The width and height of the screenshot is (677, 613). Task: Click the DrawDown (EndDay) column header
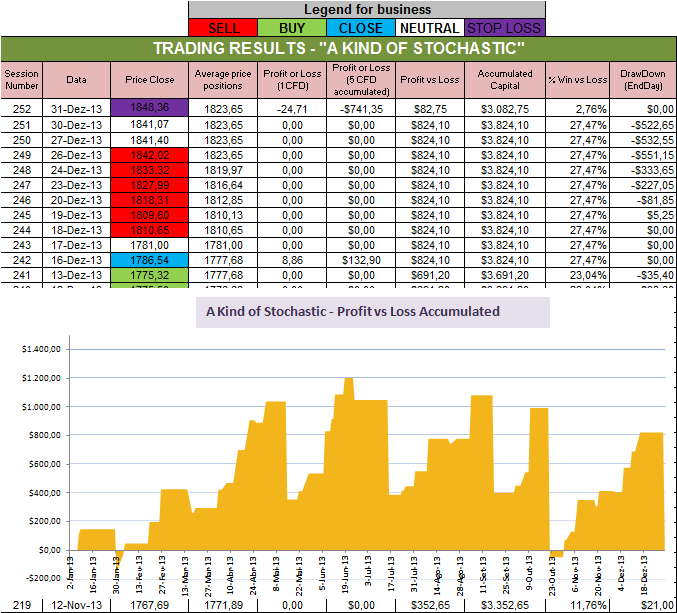[643, 80]
